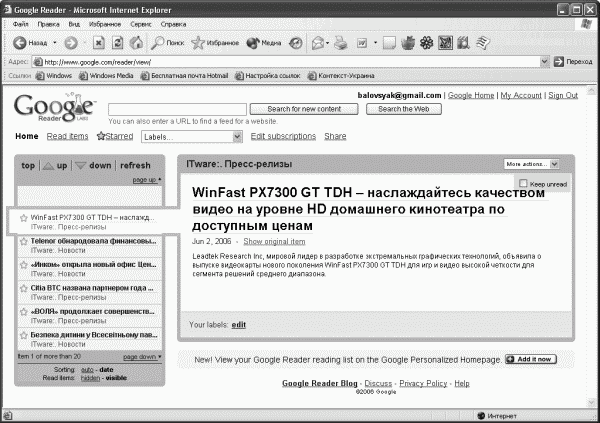Open the Mail envelope icon
Image resolution: width=600 pixels, height=423 pixels.
click(x=318, y=43)
